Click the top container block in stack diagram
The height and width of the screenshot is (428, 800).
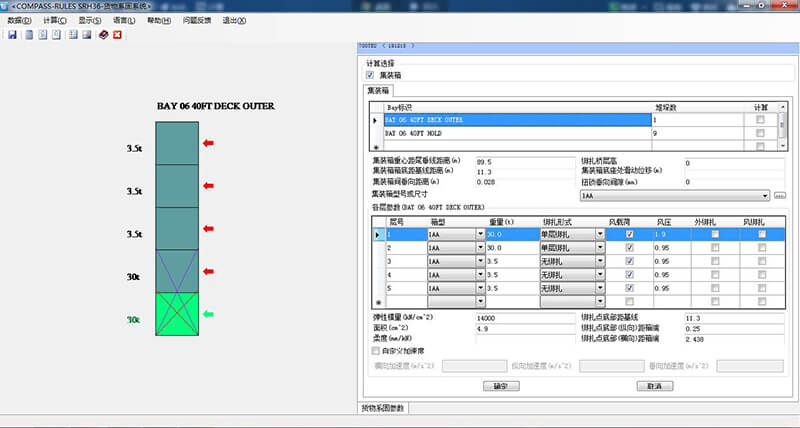[x=177, y=143]
